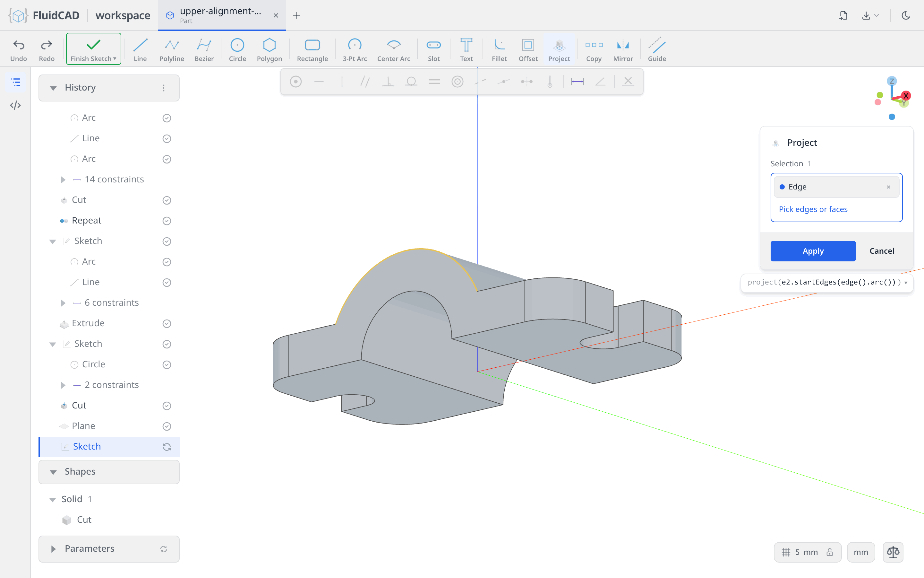Apply the perpendicular constraint icon
Viewport: 924px width, 578px height.
pyautogui.click(x=388, y=82)
